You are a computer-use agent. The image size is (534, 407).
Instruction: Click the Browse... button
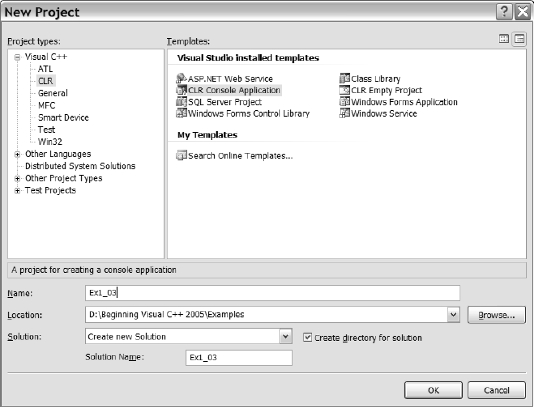click(x=496, y=315)
